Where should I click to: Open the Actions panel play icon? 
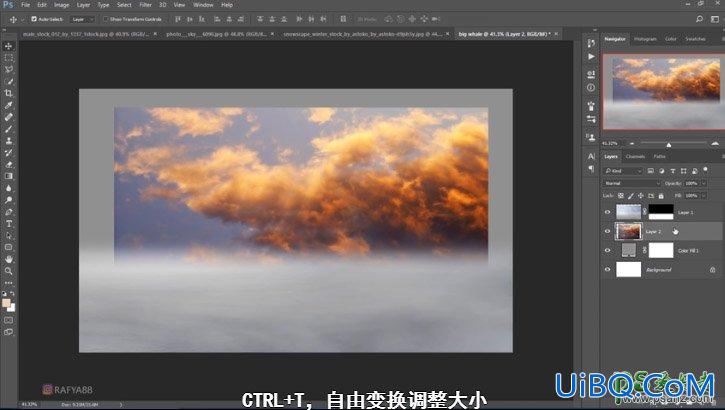591,56
